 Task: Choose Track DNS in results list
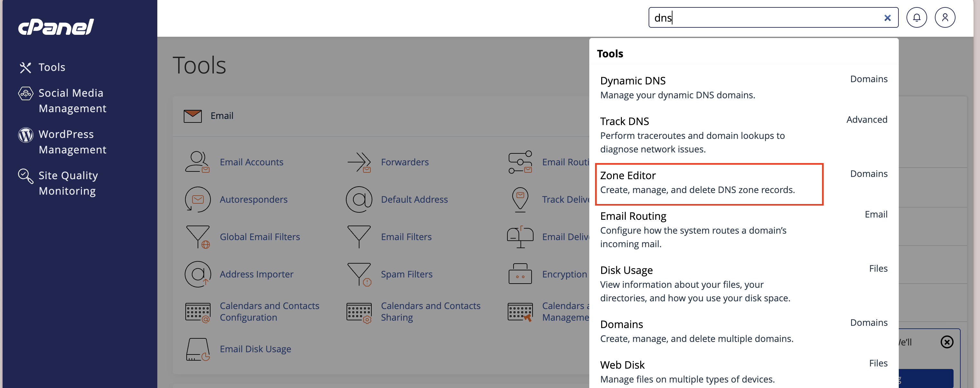(624, 122)
